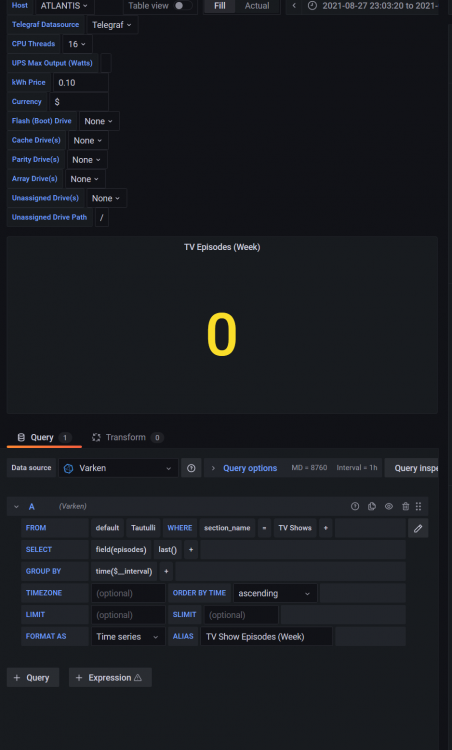
Task: Switch to the Query tab
Action: 44,437
